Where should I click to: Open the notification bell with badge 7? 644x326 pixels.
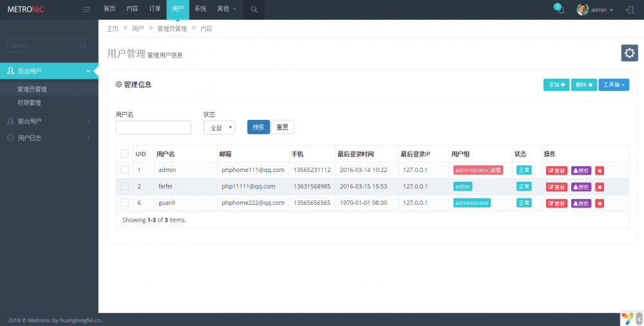560,10
